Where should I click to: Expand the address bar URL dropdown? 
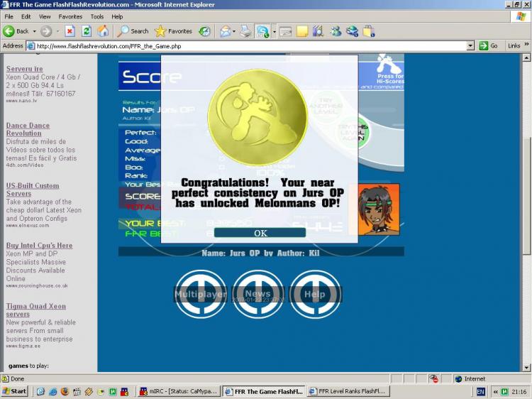(x=470, y=45)
